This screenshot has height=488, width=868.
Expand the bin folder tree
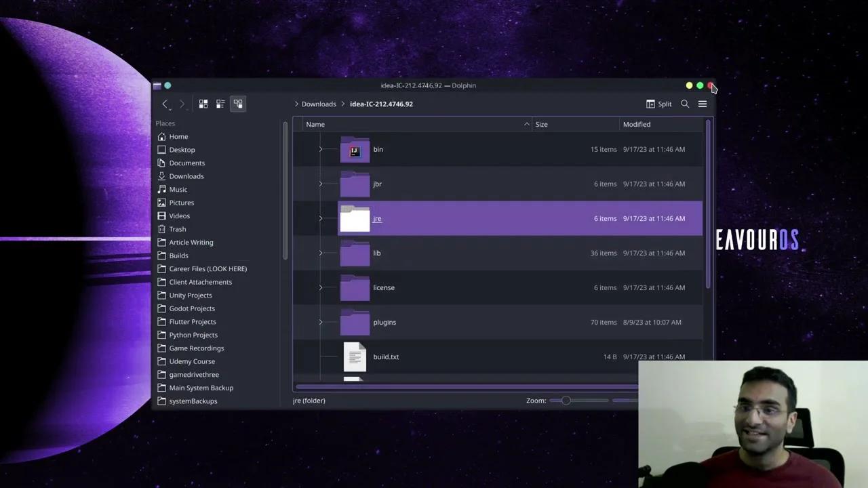pos(321,149)
